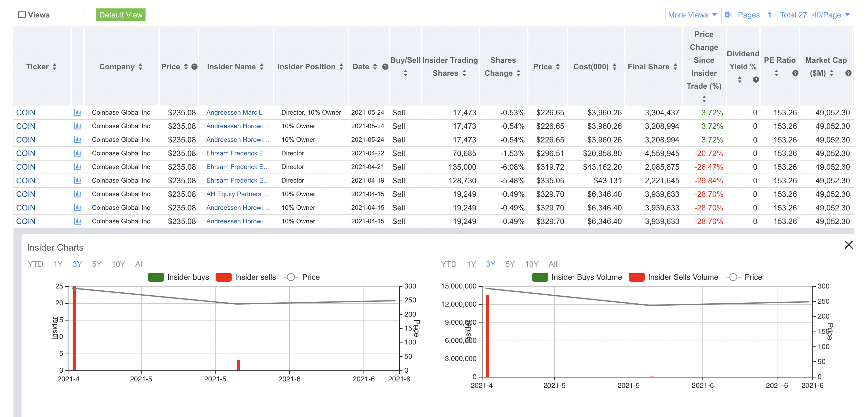The height and width of the screenshot is (417, 868).
Task: Click the 4,559,945 final share cell
Action: click(662, 153)
